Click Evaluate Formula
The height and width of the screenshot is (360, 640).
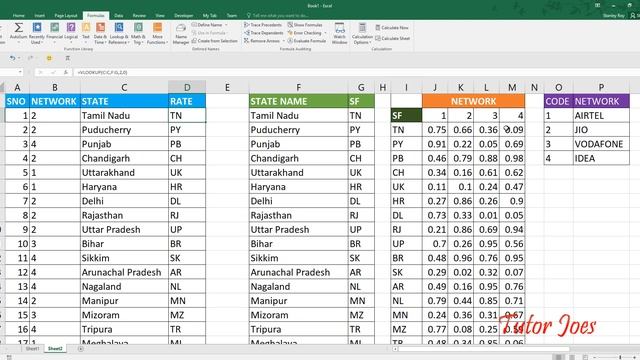[307, 41]
